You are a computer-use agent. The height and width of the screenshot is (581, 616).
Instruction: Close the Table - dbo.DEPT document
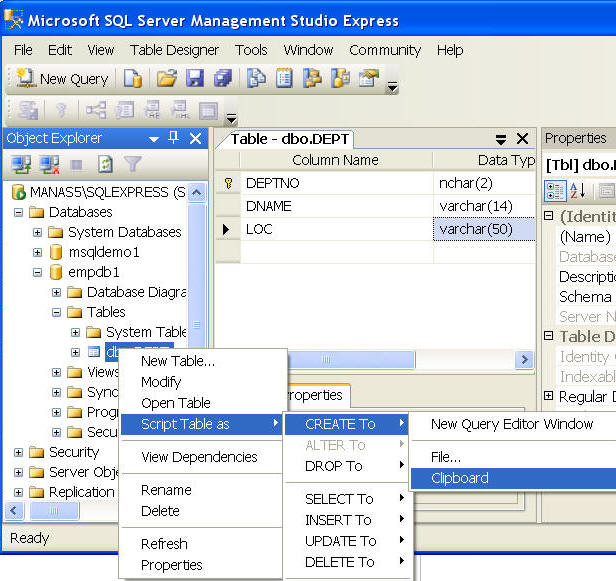(522, 139)
